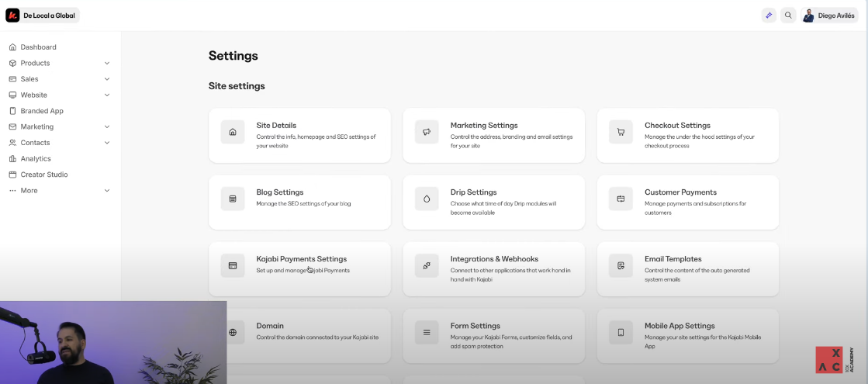Open the De Local a Global site switcher
The image size is (868, 384).
(43, 16)
